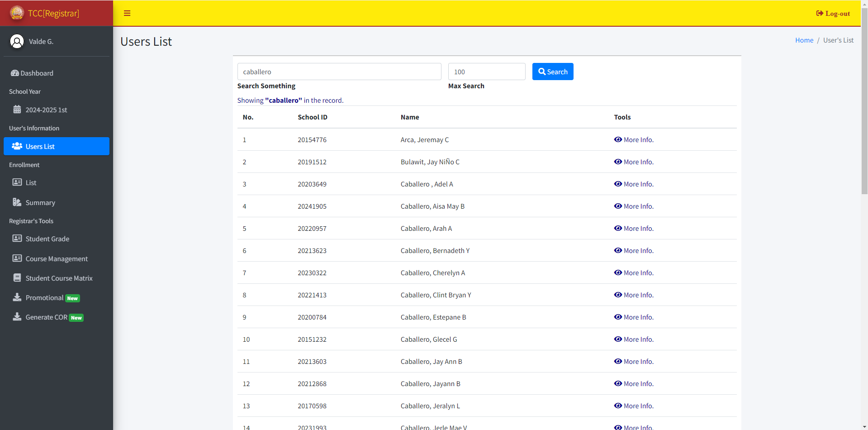
Task: Click the eye icon for Caballero, Adel A
Action: click(618, 184)
